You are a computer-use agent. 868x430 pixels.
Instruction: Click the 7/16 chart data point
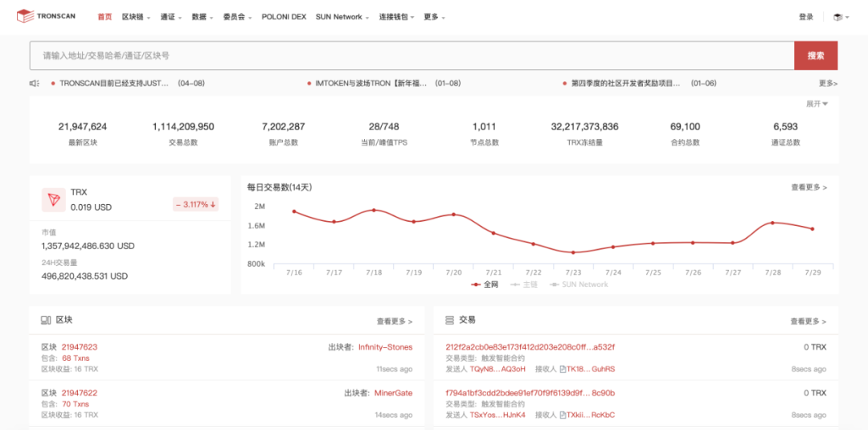click(x=294, y=211)
